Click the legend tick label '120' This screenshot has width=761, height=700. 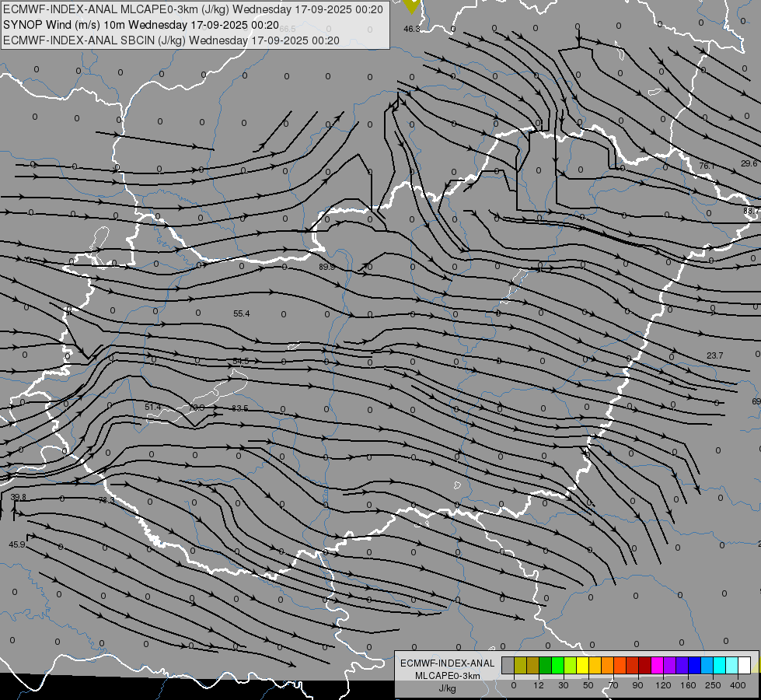tap(663, 685)
